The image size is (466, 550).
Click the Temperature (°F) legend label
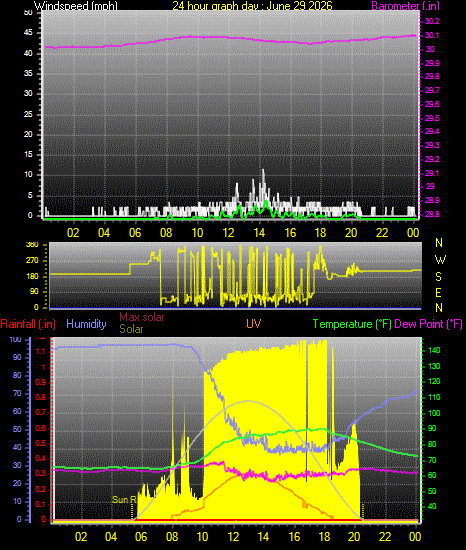(x=352, y=324)
